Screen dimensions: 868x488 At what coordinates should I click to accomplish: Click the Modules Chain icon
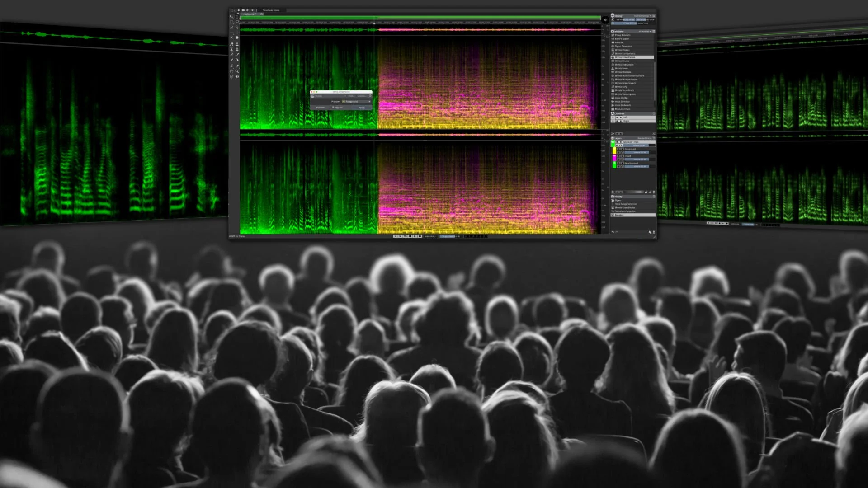pos(613,109)
